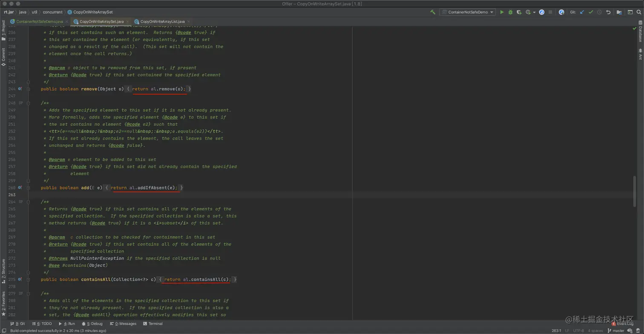Click the green inspection status checkmark

(635, 29)
